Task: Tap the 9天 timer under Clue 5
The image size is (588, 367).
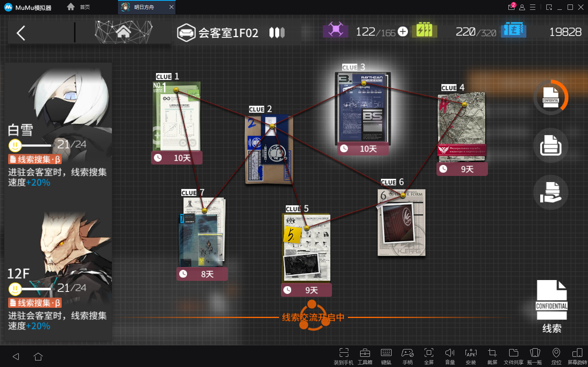Action: [x=307, y=290]
